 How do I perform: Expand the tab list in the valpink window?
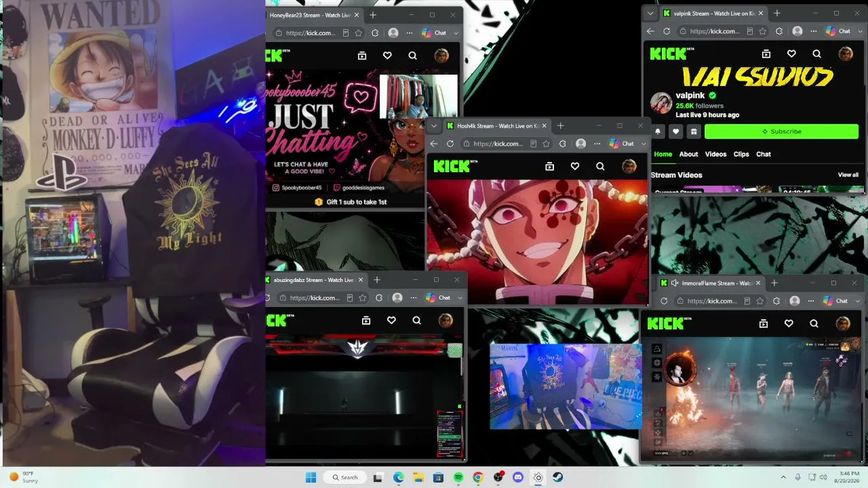pyautogui.click(x=650, y=13)
